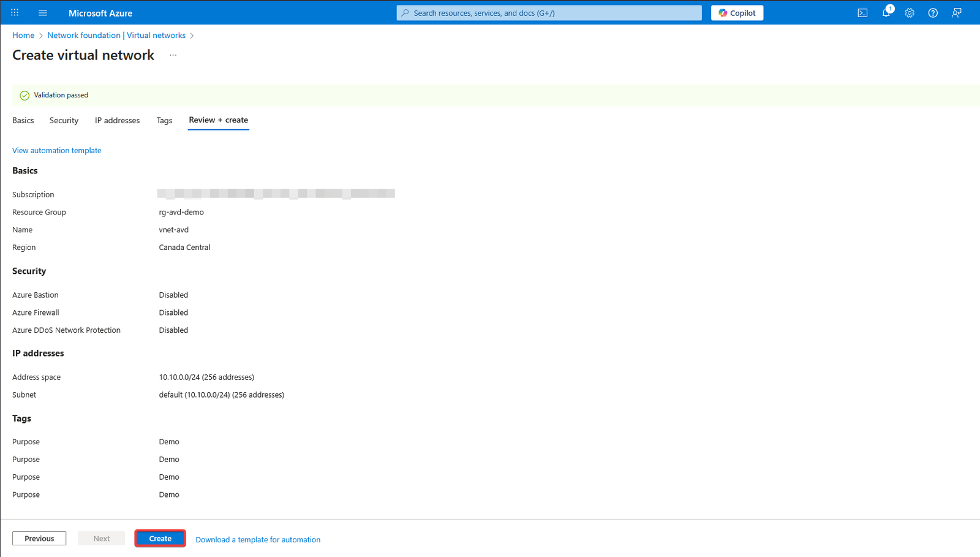Focus the search resources input field

click(x=551, y=13)
